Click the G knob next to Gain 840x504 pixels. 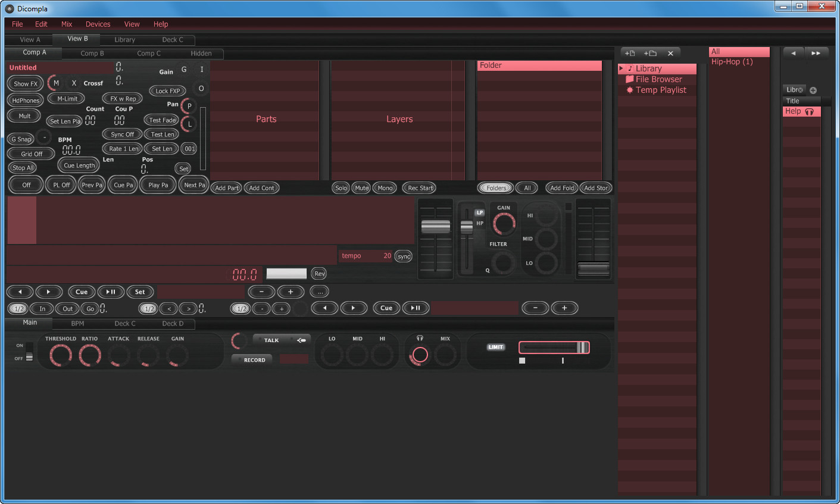(184, 70)
